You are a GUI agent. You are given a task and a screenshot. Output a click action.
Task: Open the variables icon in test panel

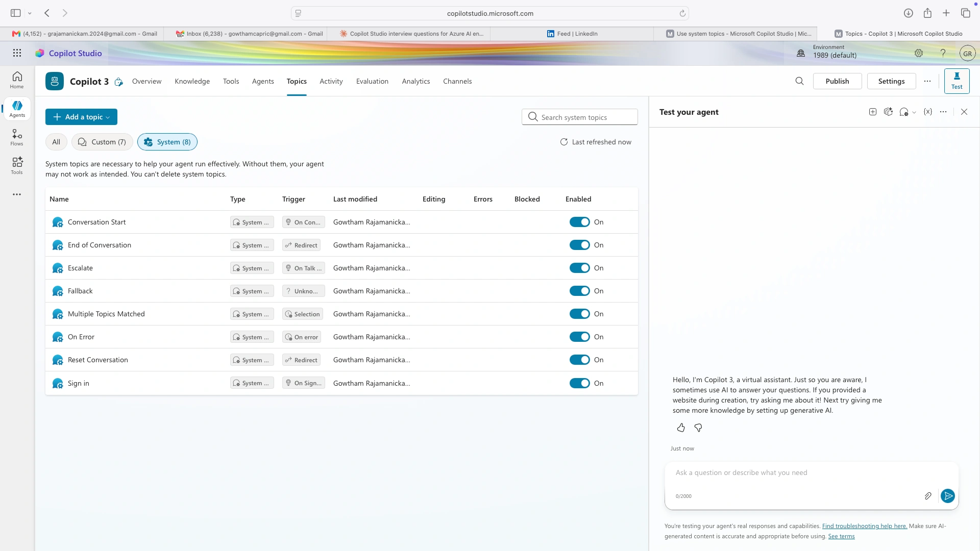(928, 112)
